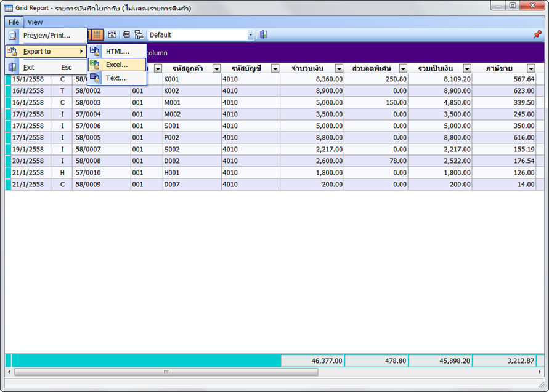
Task: Choose Excel... from Export submenu
Action: click(x=116, y=65)
